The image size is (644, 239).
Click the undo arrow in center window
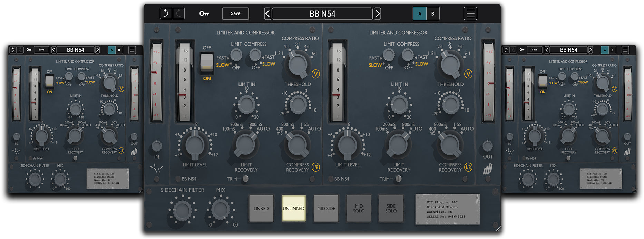[x=166, y=13]
